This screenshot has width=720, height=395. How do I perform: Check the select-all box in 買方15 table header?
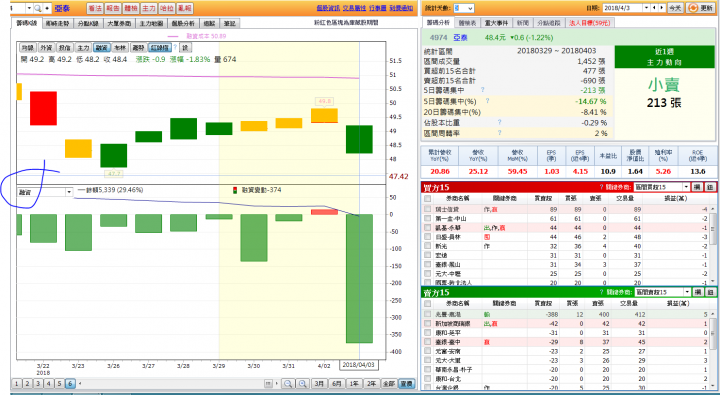click(428, 198)
